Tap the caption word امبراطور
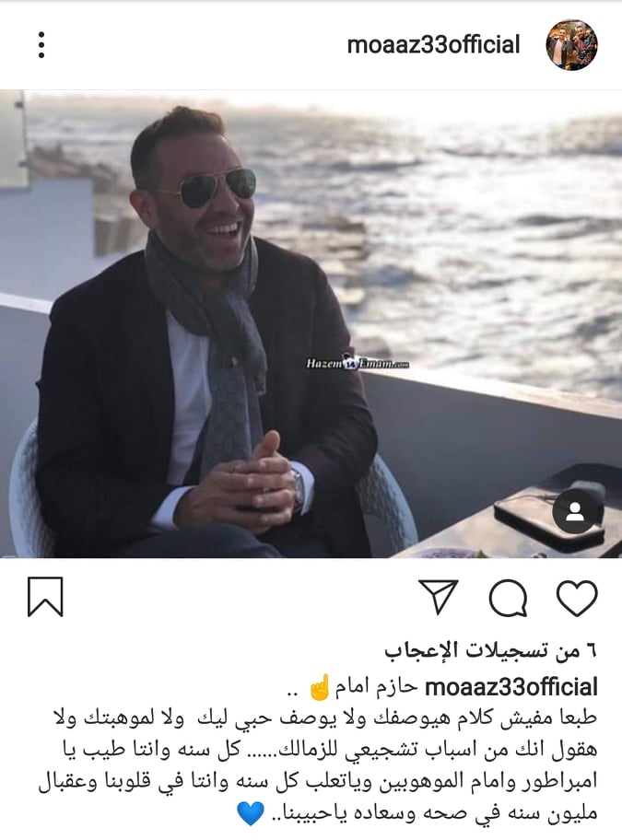 pyautogui.click(x=556, y=782)
